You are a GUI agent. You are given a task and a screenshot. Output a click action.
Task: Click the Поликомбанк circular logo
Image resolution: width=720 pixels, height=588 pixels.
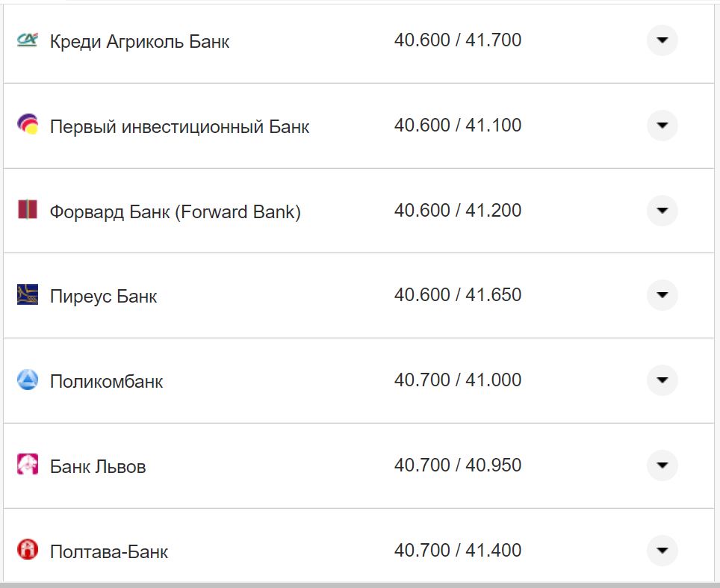26,380
